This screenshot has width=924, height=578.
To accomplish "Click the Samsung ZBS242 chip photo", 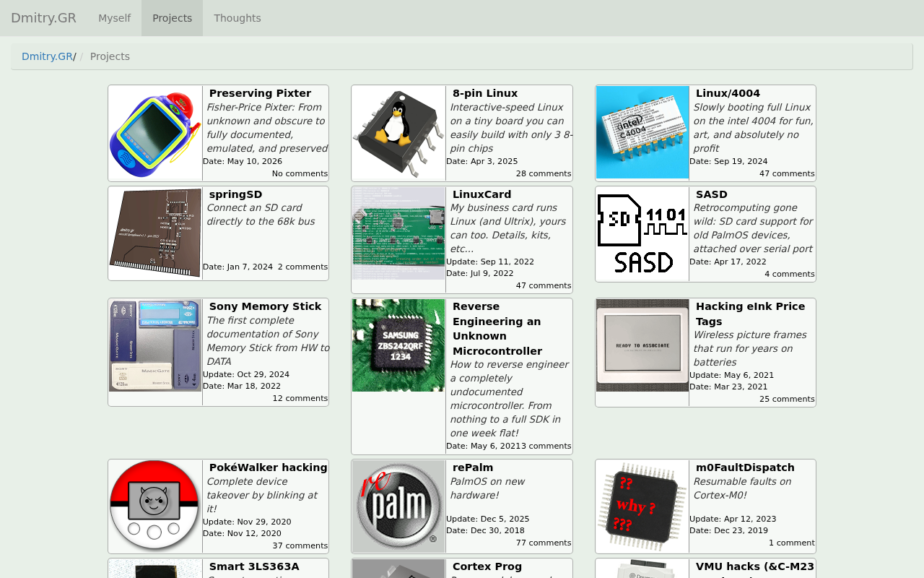I will [x=398, y=345].
